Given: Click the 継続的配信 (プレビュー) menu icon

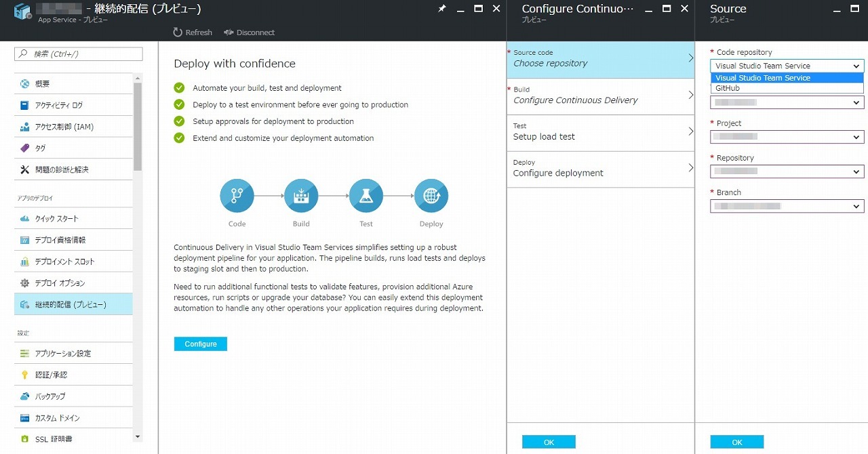Looking at the screenshot, I should click(24, 305).
